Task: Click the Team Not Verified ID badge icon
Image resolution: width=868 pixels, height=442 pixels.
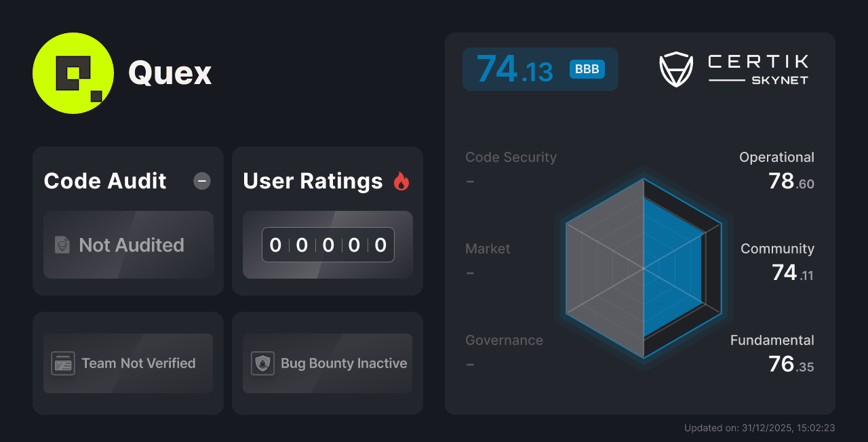Action: (x=64, y=363)
